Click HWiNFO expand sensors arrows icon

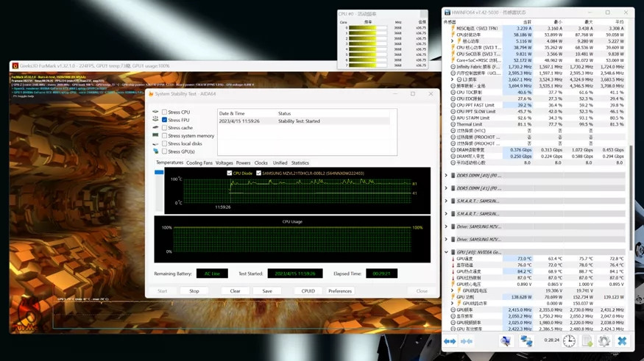click(450, 341)
